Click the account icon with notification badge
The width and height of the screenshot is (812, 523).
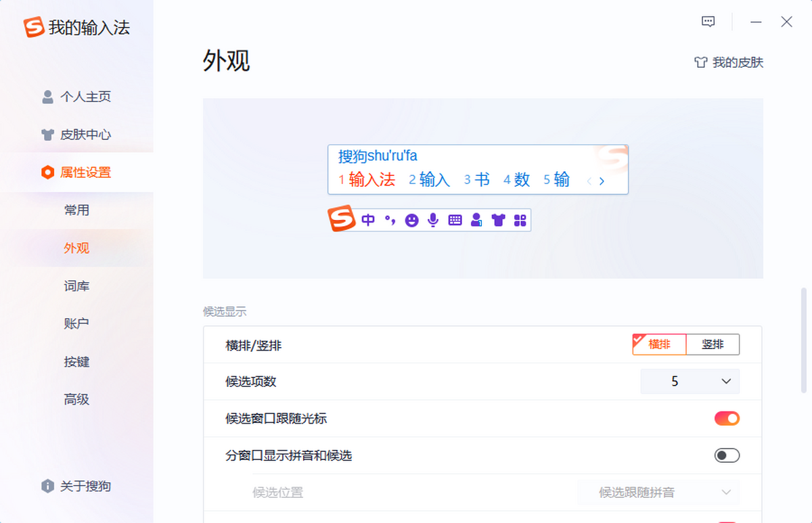tap(476, 219)
